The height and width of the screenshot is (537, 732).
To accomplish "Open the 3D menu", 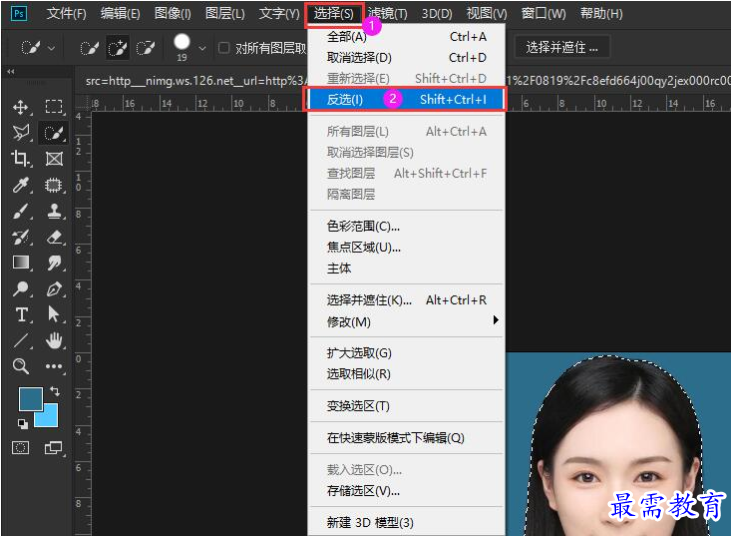I will pyautogui.click(x=436, y=14).
